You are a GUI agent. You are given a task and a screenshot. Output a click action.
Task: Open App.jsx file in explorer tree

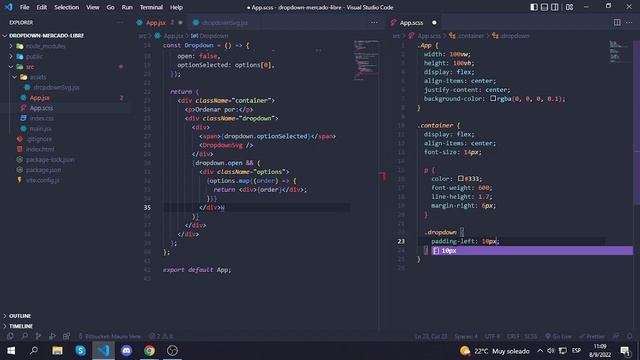(40, 98)
